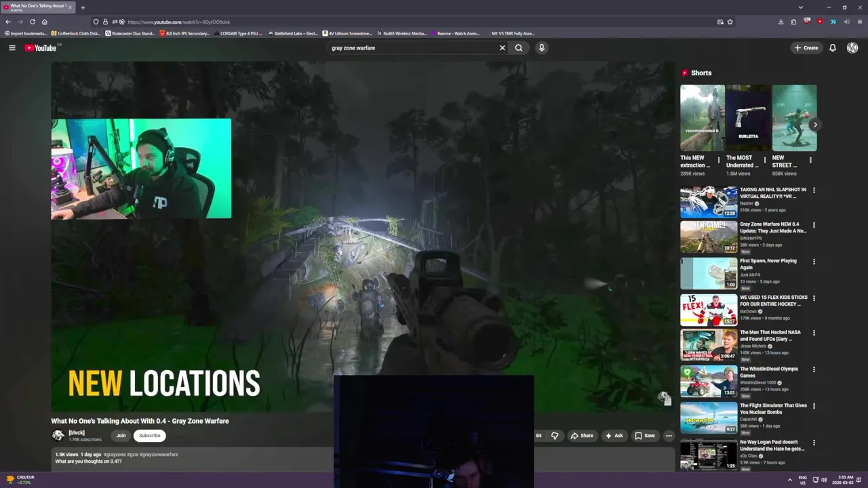Open options for 'The MOST Underrated' short

(x=765, y=161)
